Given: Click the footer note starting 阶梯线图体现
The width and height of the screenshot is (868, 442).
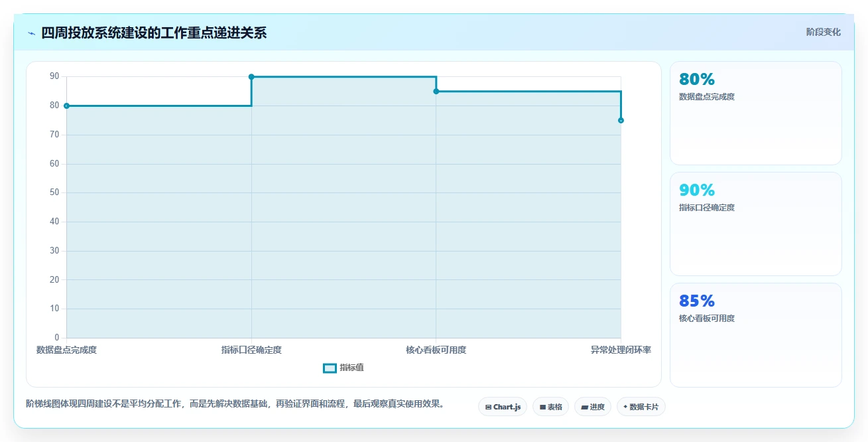Looking at the screenshot, I should [235, 404].
